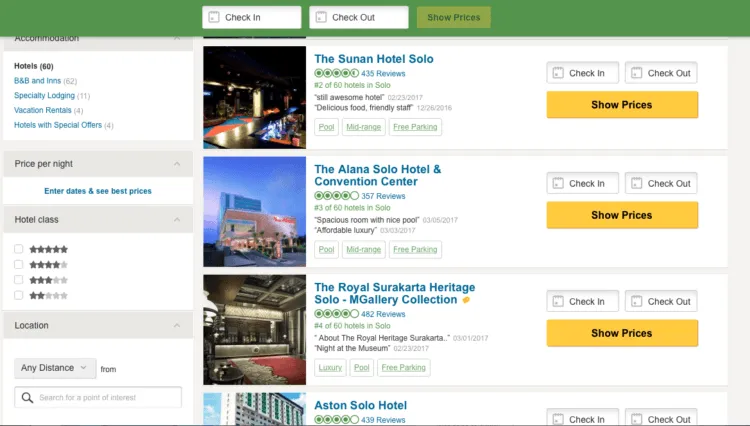Select Vacation Rentals accommodation type
The height and width of the screenshot is (426, 750).
[x=43, y=110]
